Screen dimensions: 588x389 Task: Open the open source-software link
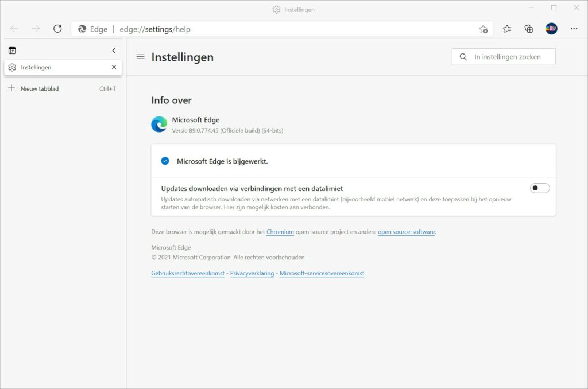(406, 232)
